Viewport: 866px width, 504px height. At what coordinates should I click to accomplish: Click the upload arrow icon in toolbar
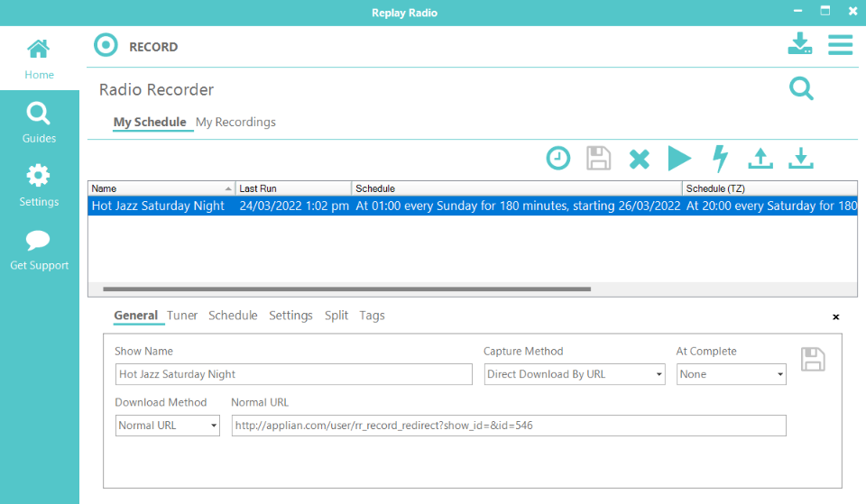click(x=760, y=159)
